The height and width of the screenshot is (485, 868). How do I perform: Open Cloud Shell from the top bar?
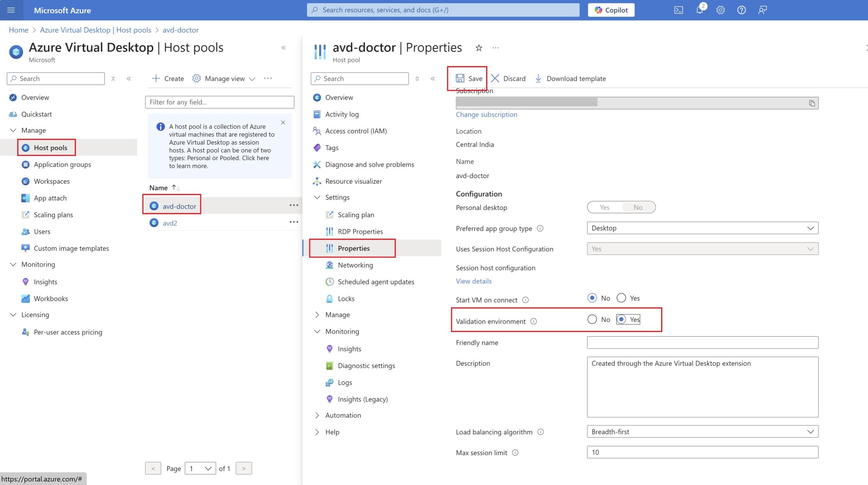coord(679,10)
